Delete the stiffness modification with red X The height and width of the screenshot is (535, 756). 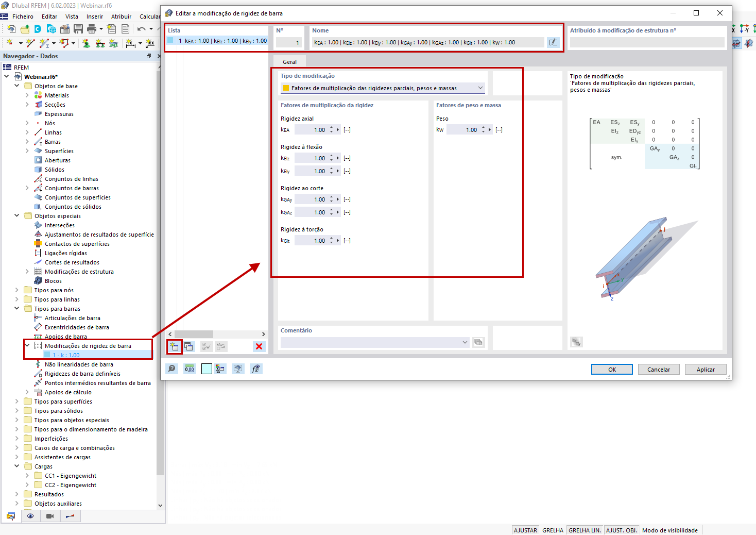[259, 346]
